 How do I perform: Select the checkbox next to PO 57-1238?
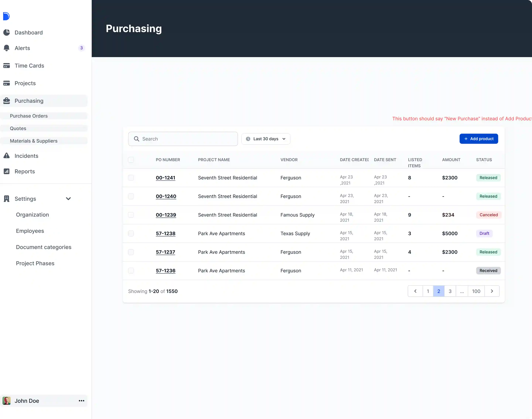point(131,233)
